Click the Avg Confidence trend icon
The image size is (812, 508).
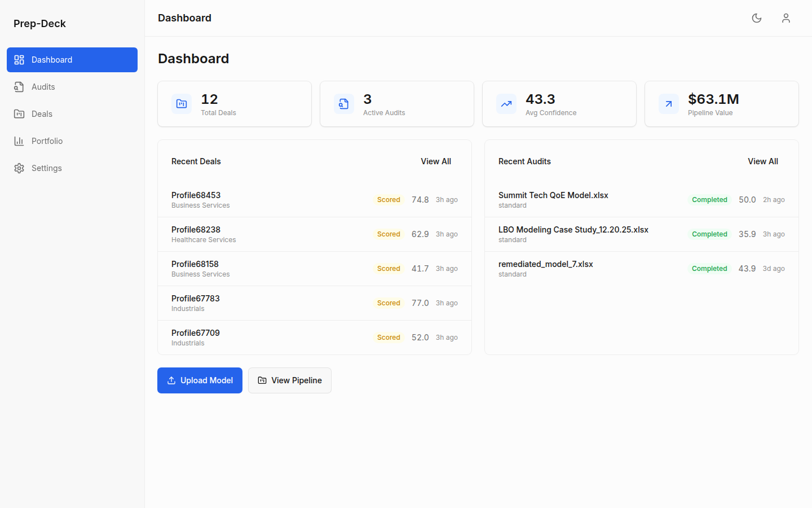click(x=506, y=104)
